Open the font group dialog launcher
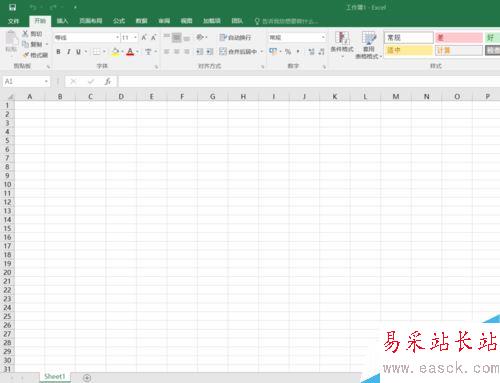Viewport: 500px width, 383px height. tap(156, 67)
